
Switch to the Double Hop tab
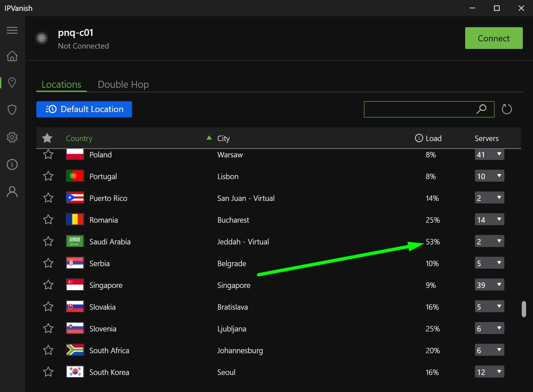click(123, 84)
